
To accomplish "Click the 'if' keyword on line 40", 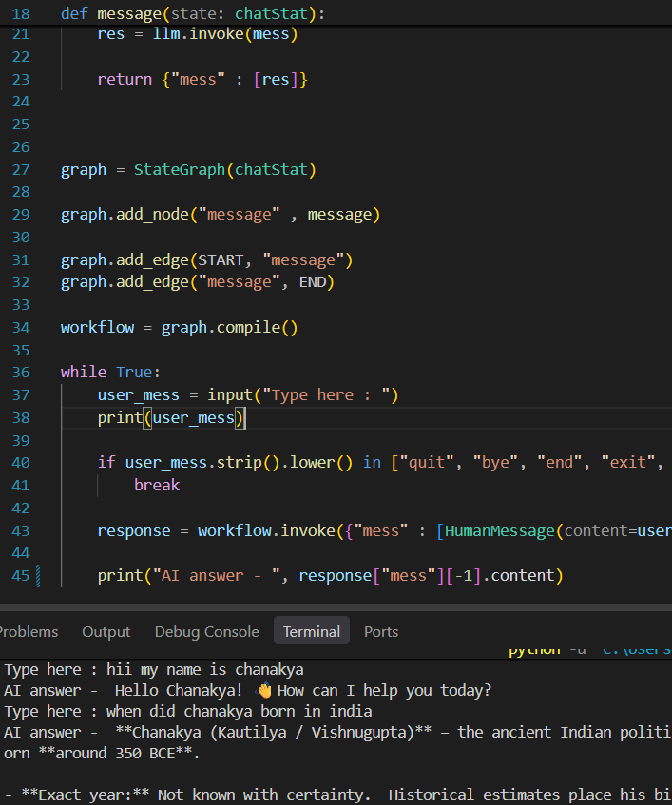I will point(106,463).
